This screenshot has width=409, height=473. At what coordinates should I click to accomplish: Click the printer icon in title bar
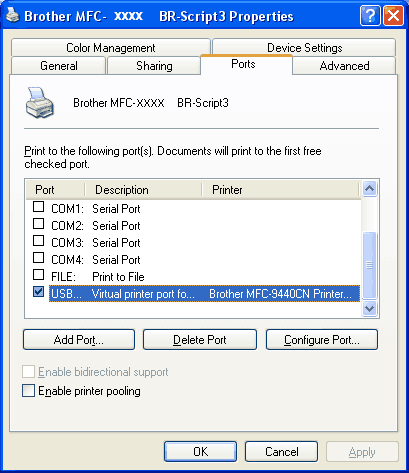[13, 15]
